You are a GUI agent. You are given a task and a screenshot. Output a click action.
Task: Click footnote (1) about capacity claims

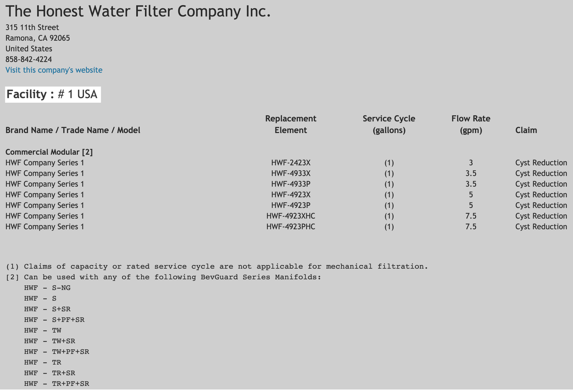pyautogui.click(x=217, y=266)
